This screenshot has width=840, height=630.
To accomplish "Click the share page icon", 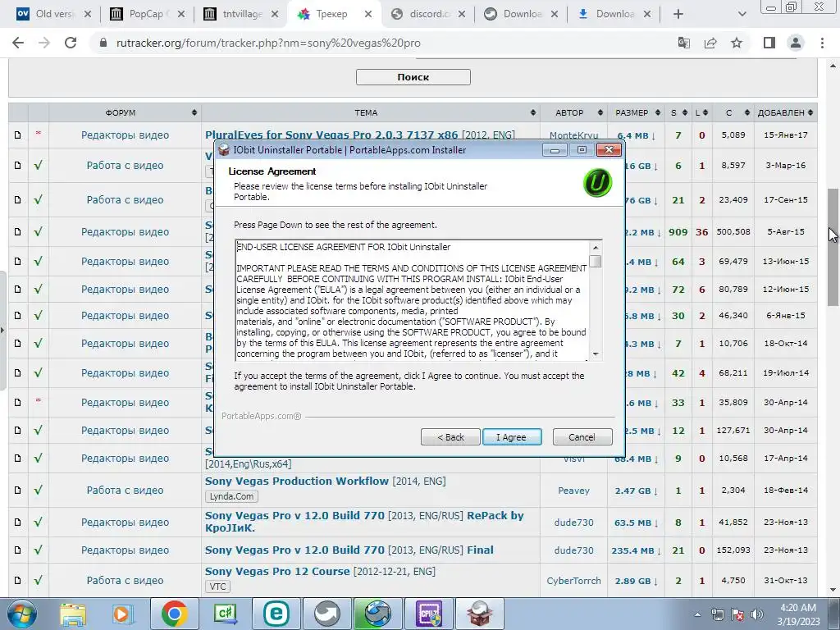I will pyautogui.click(x=710, y=43).
